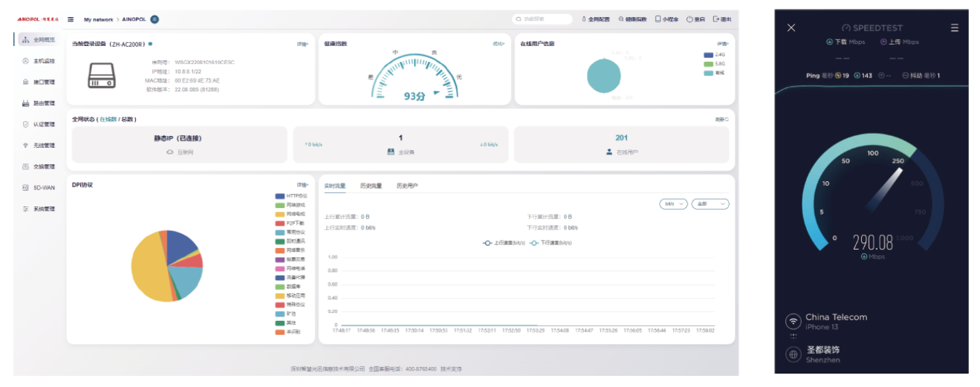980x387 pixels.
Task: Open the 全部 filter dropdown
Action: point(710,204)
